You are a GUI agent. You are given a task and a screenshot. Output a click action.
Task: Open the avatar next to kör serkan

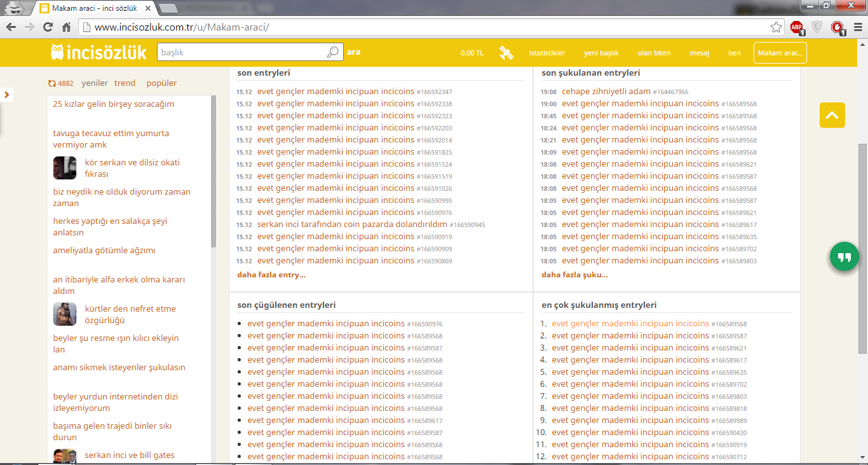[65, 168]
